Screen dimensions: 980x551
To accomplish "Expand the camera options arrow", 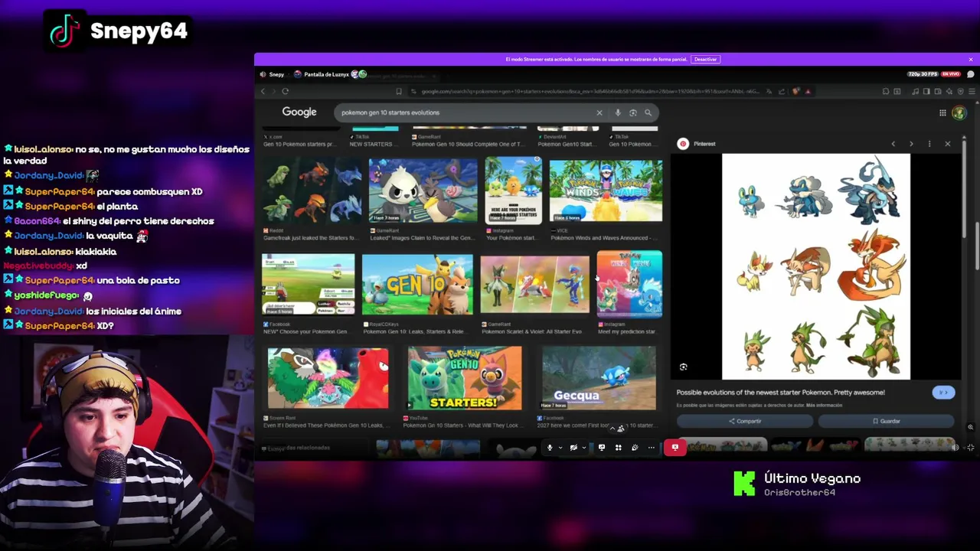I will 583,448.
